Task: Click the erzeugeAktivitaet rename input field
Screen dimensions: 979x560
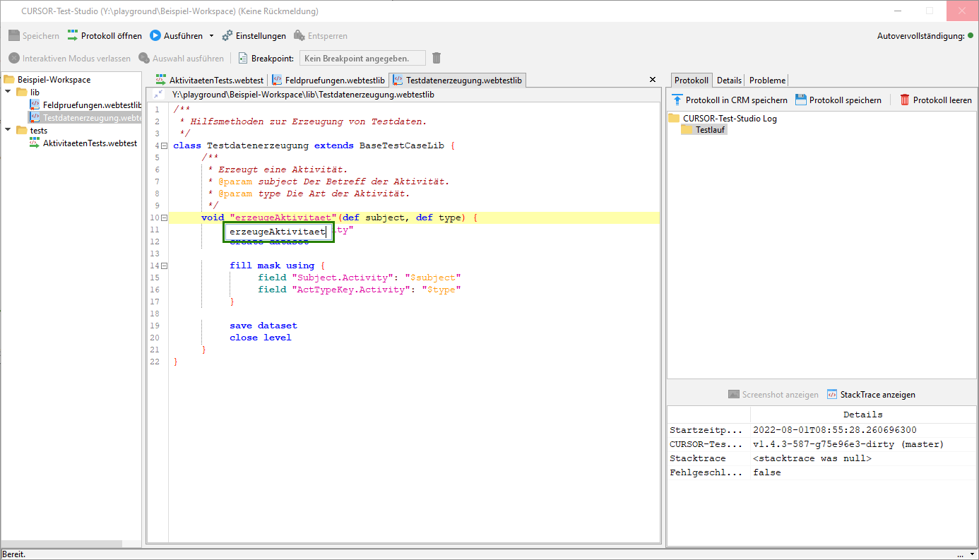Action: pos(278,232)
